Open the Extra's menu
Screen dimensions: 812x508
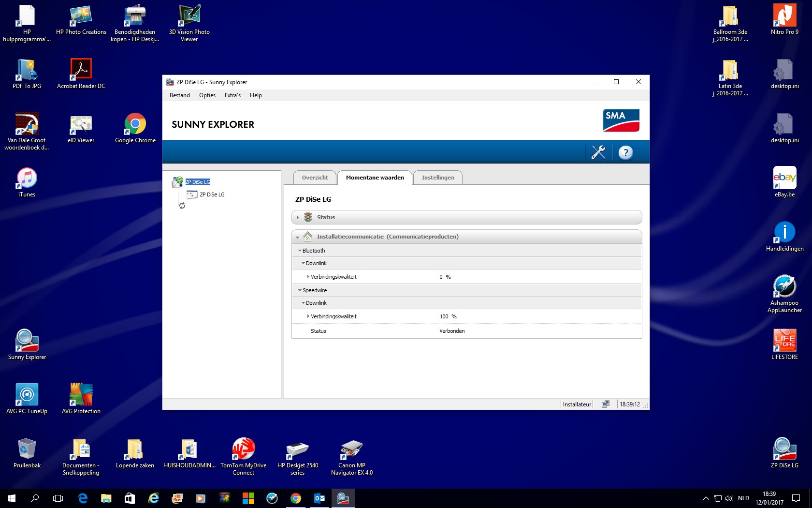(x=232, y=95)
